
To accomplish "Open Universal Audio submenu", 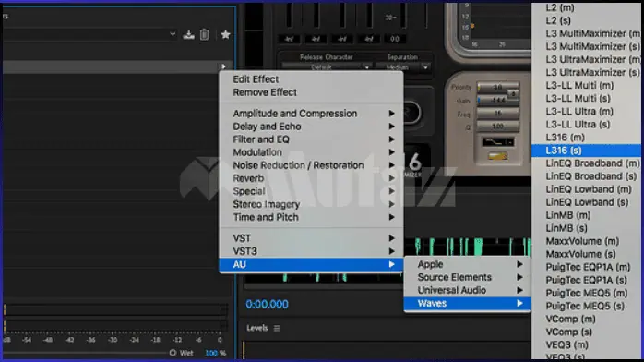I will pos(468,290).
